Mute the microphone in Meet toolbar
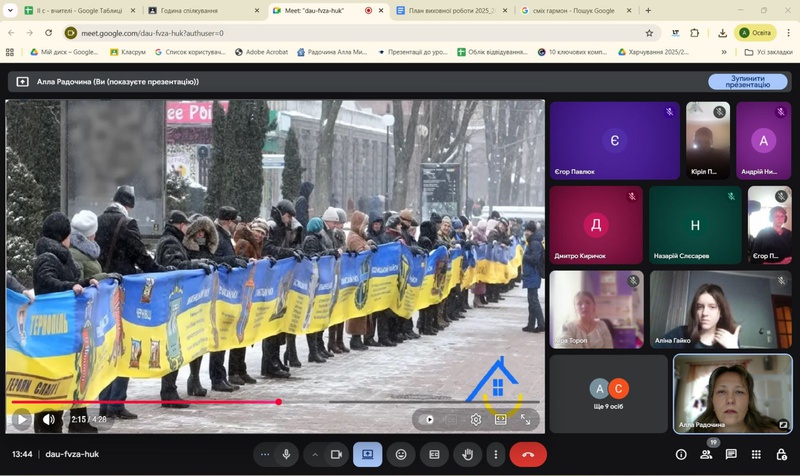This screenshot has width=800, height=476. pos(287,454)
